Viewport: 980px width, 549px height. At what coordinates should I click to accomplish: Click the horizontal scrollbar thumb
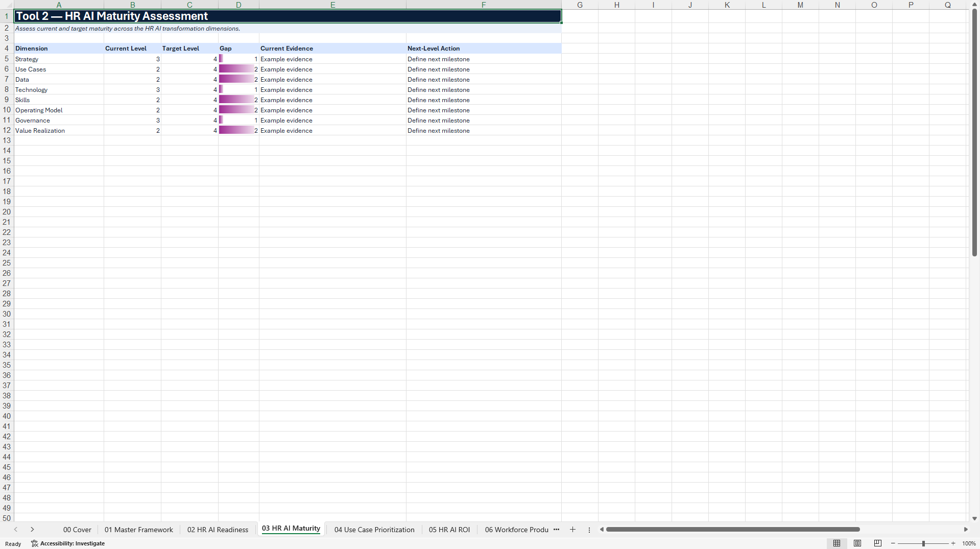click(733, 530)
